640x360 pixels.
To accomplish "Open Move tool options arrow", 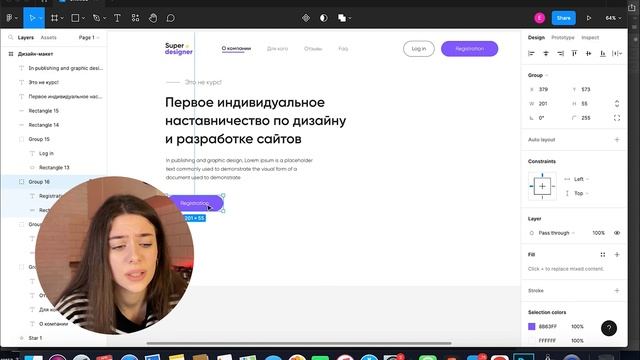I will [x=40, y=18].
